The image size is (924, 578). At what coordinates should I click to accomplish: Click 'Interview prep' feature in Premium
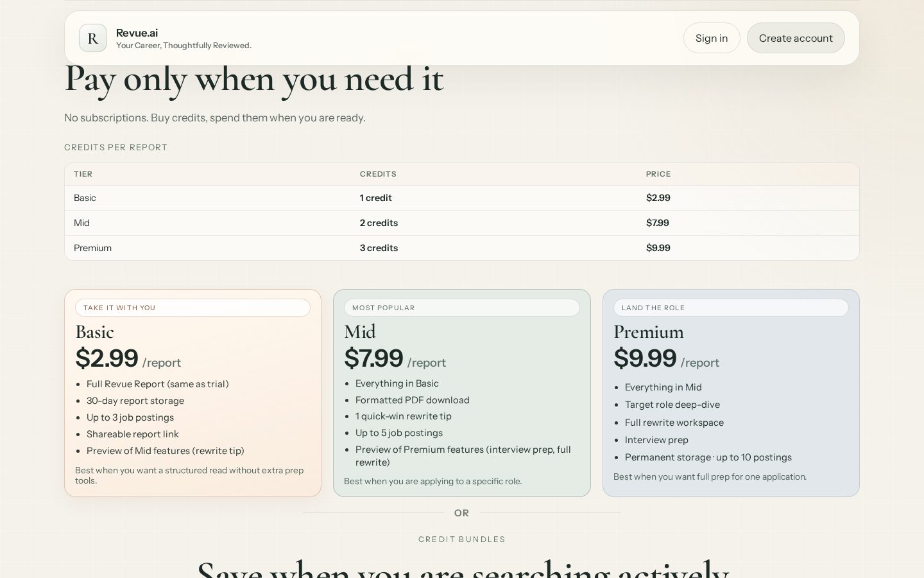click(x=656, y=440)
